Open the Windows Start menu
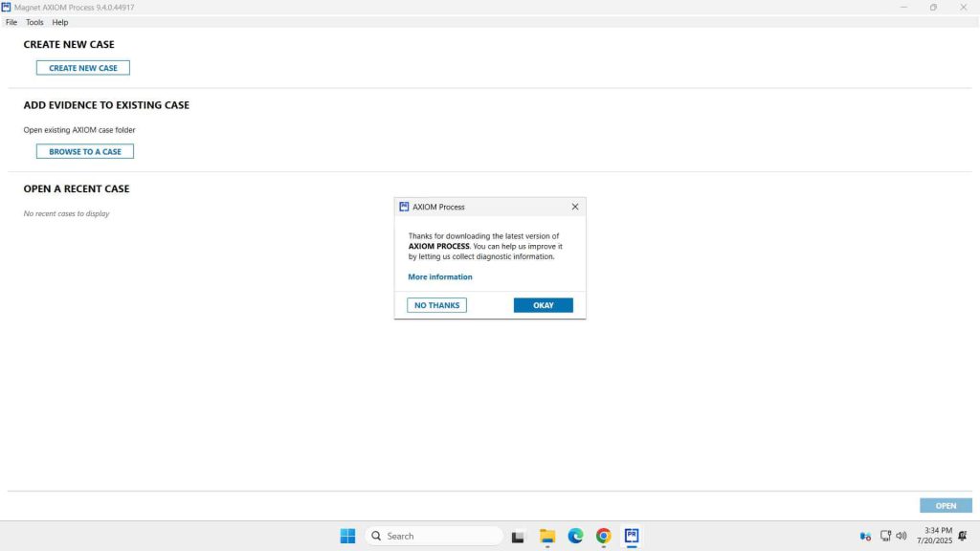The image size is (980, 551). pyautogui.click(x=347, y=536)
